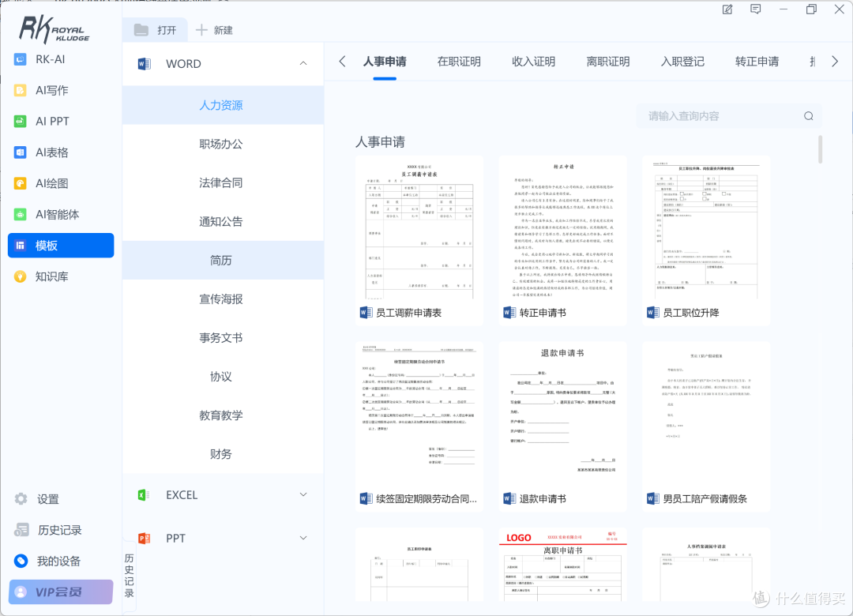
Task: Click the search magnifier icon
Action: point(809,116)
